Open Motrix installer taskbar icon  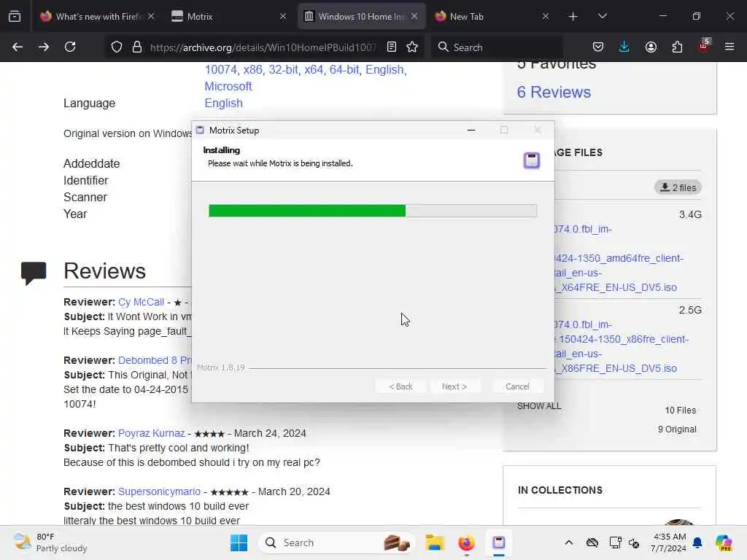(499, 542)
